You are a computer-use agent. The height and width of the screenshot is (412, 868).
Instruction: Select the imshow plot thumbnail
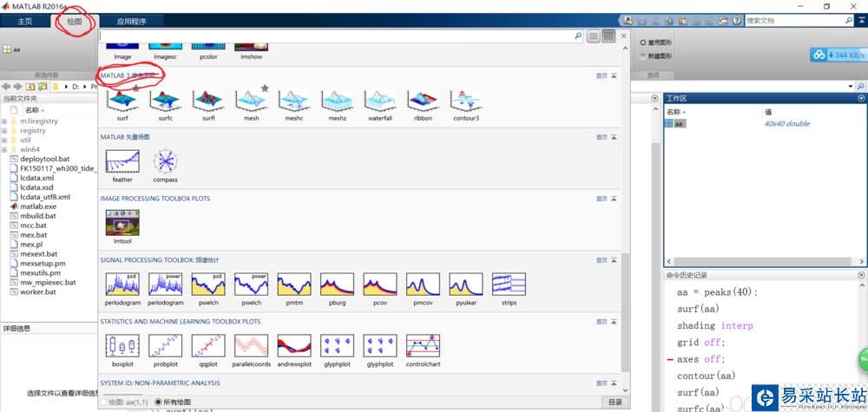(252, 47)
